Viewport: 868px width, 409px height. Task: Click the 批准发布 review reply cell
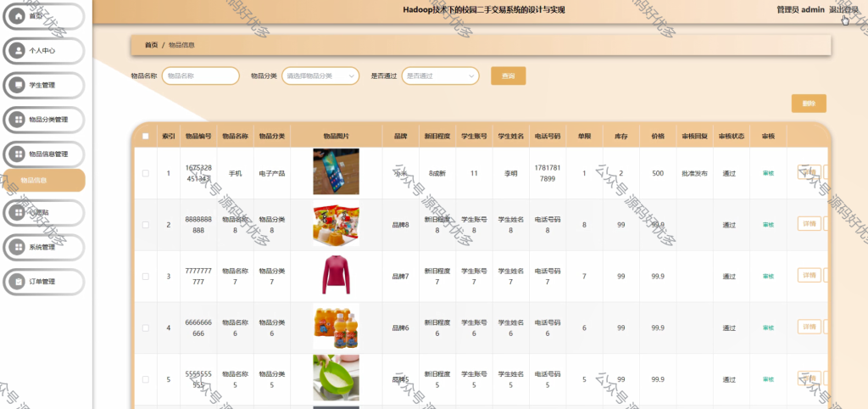point(694,173)
